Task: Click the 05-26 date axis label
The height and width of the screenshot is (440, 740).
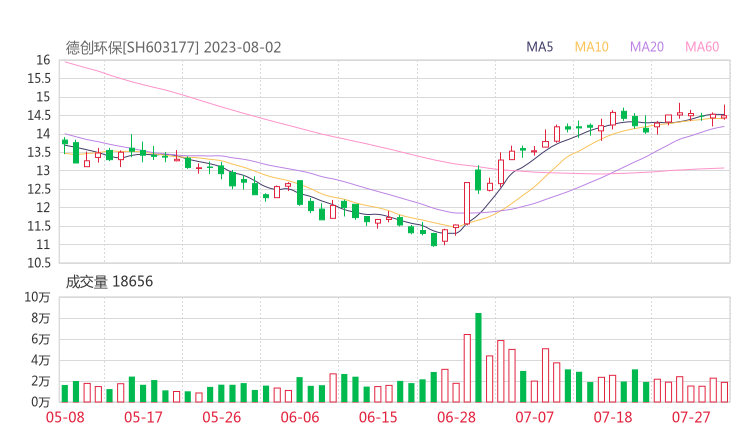Action: (221, 417)
